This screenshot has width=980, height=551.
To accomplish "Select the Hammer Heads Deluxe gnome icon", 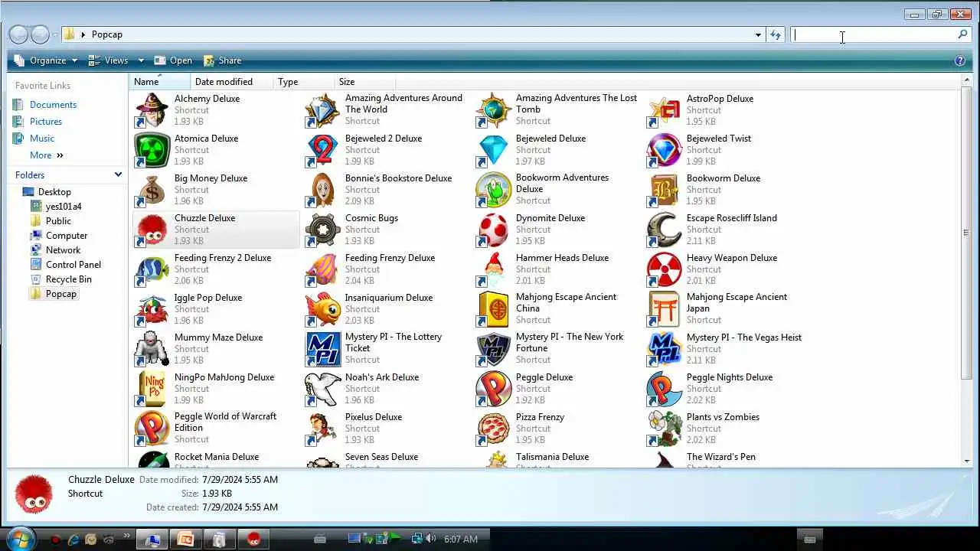I will point(493,269).
